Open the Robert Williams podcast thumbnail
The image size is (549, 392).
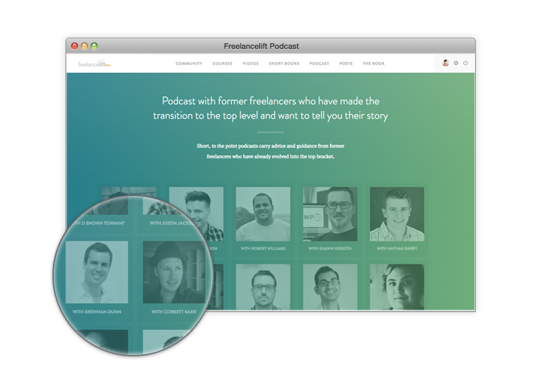[263, 213]
